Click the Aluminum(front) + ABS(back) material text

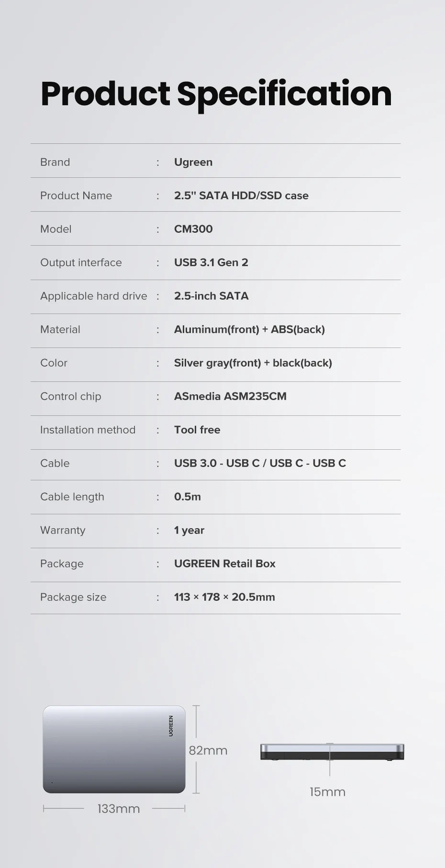point(249,329)
